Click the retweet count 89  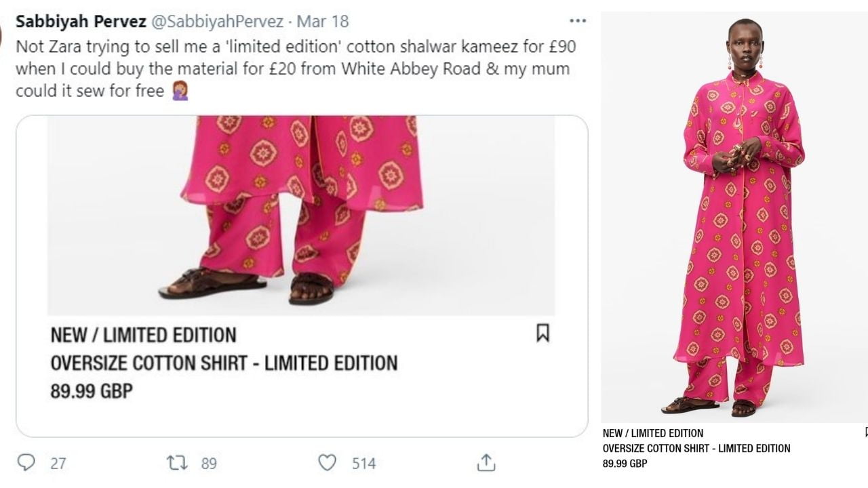[x=208, y=464]
